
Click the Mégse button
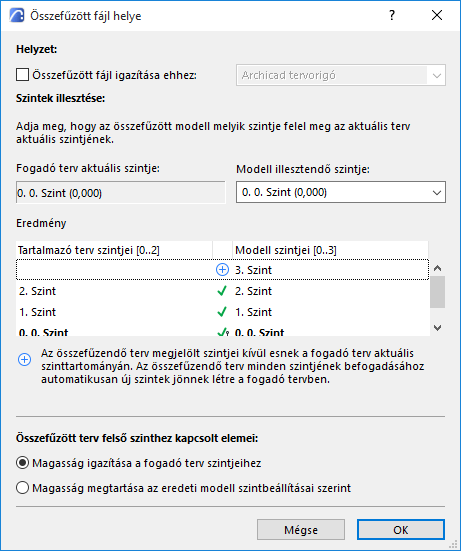click(x=301, y=530)
